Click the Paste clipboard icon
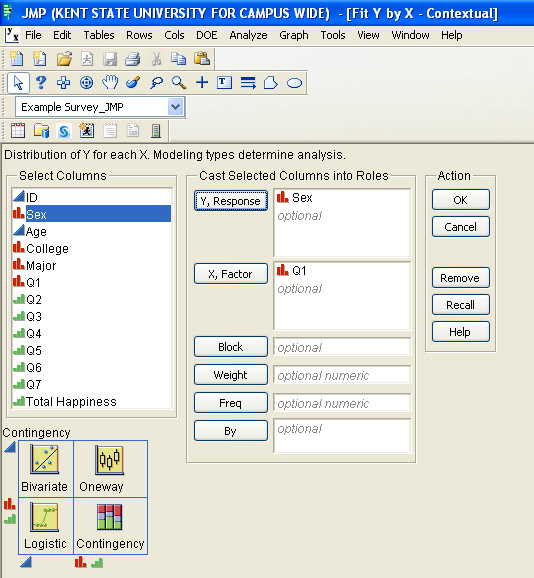Viewport: 534px width, 578px height. 202,59
